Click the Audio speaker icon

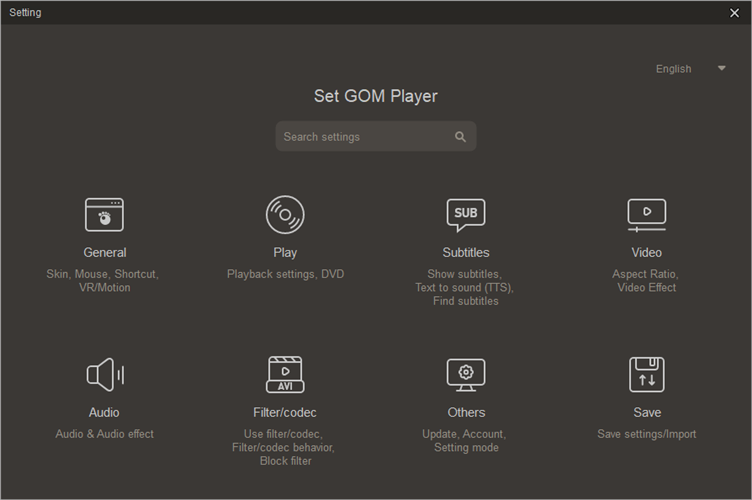[104, 375]
